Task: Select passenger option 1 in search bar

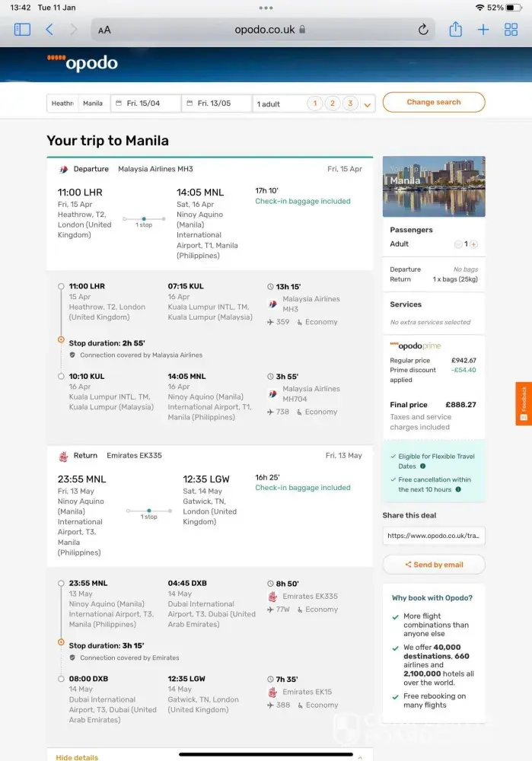Action: pyautogui.click(x=314, y=103)
